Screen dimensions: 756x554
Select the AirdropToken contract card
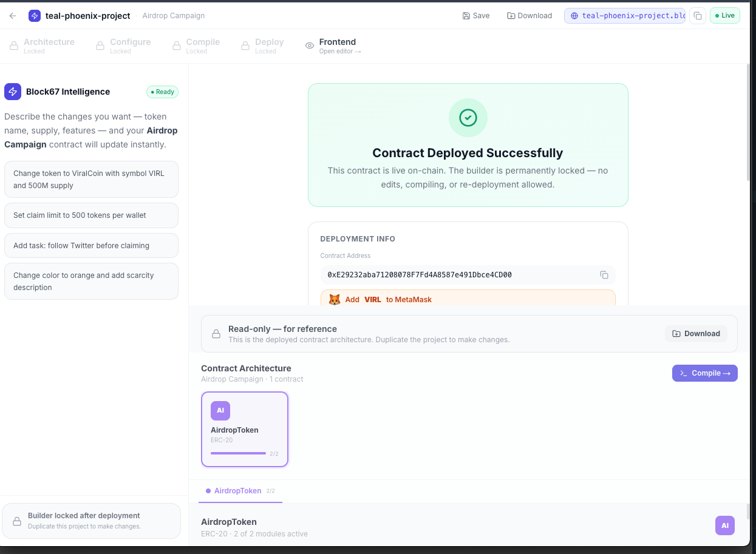pos(245,430)
